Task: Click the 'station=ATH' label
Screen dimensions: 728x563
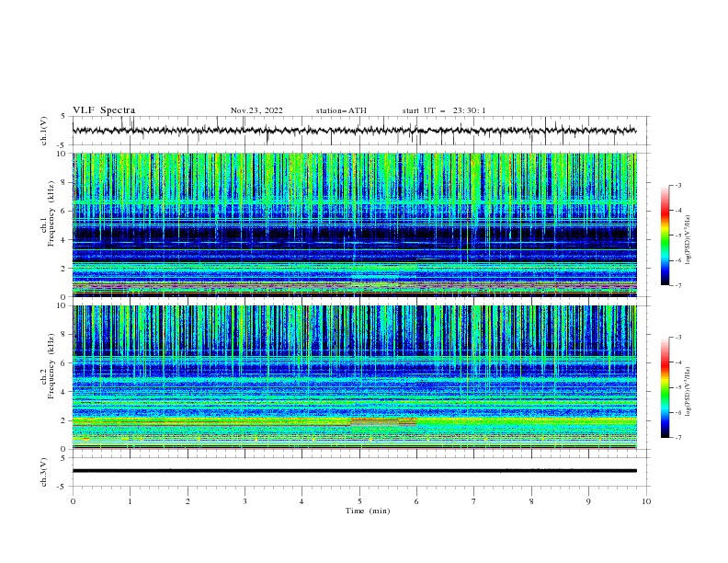Action: coord(341,110)
